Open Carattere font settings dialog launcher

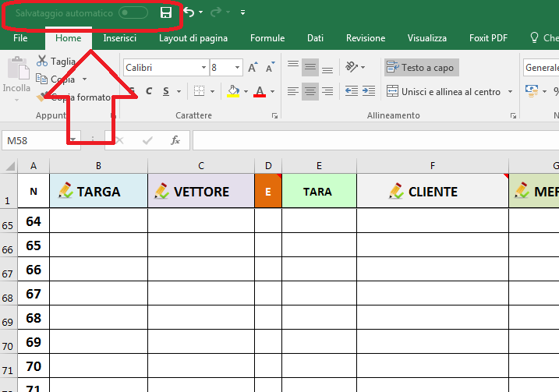[274, 115]
